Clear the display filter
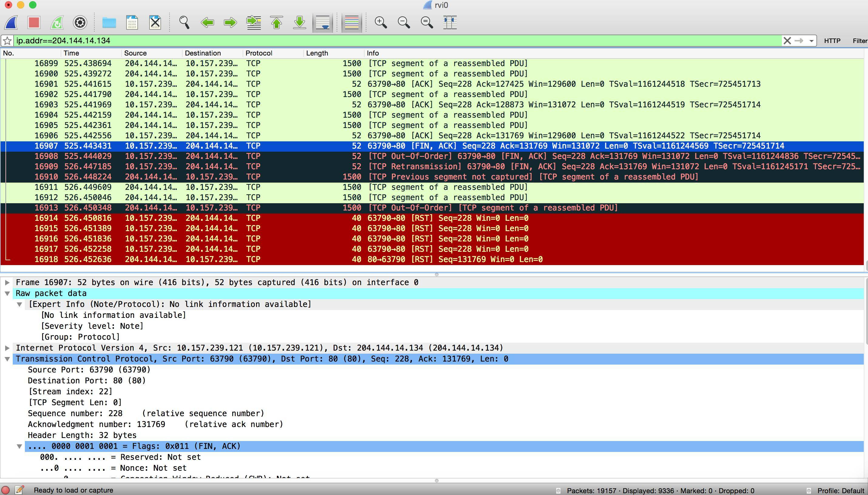Screen dimensions: 868x495 [787, 41]
